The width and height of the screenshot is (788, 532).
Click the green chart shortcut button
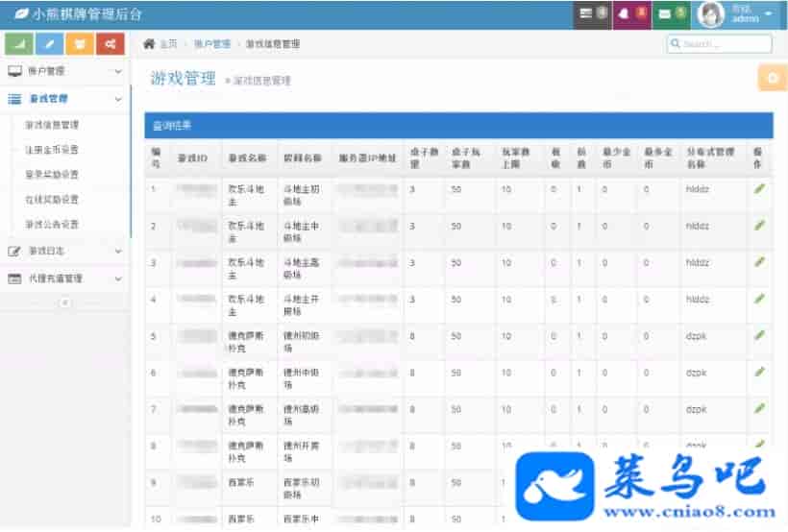(19, 44)
